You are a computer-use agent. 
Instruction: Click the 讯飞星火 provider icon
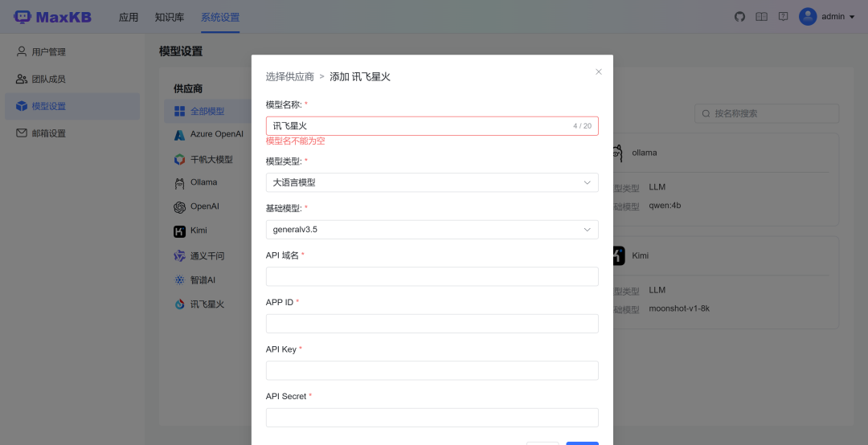coord(179,304)
